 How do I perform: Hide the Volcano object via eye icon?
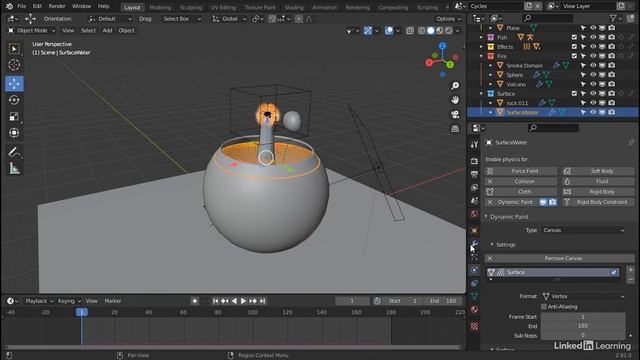pos(593,84)
